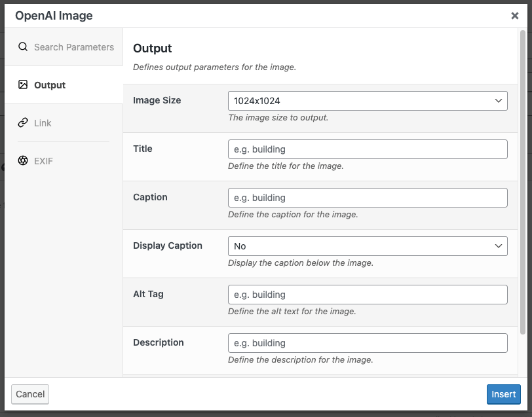
Task: Click "Display the caption below the image." hint
Action: point(301,263)
